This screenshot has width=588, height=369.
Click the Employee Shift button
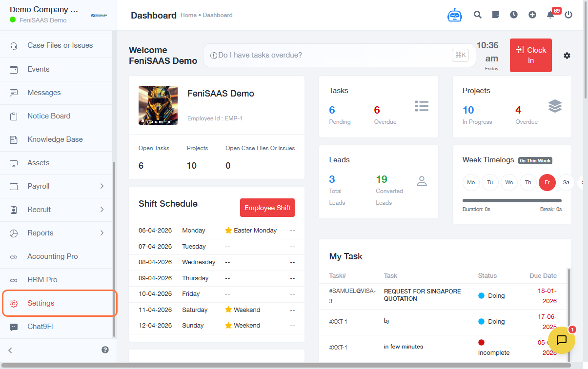pos(267,208)
